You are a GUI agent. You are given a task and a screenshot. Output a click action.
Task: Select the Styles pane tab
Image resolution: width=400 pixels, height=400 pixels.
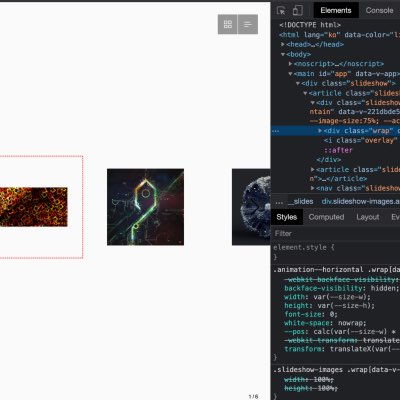click(287, 217)
